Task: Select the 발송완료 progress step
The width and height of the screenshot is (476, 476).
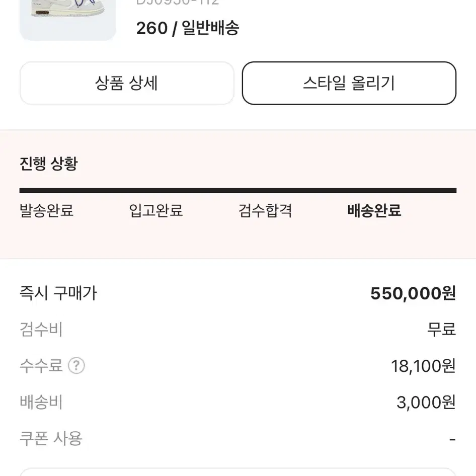Action: point(46,210)
